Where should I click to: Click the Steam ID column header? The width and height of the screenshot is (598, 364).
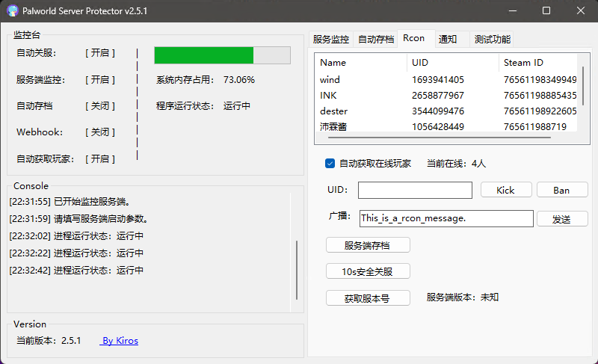tap(538, 63)
